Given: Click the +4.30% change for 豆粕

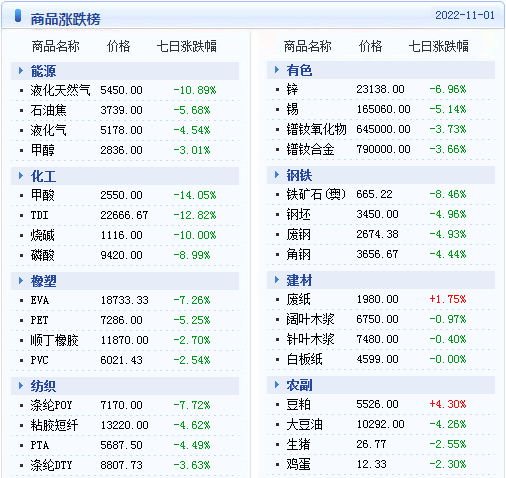Looking at the screenshot, I should point(448,404).
